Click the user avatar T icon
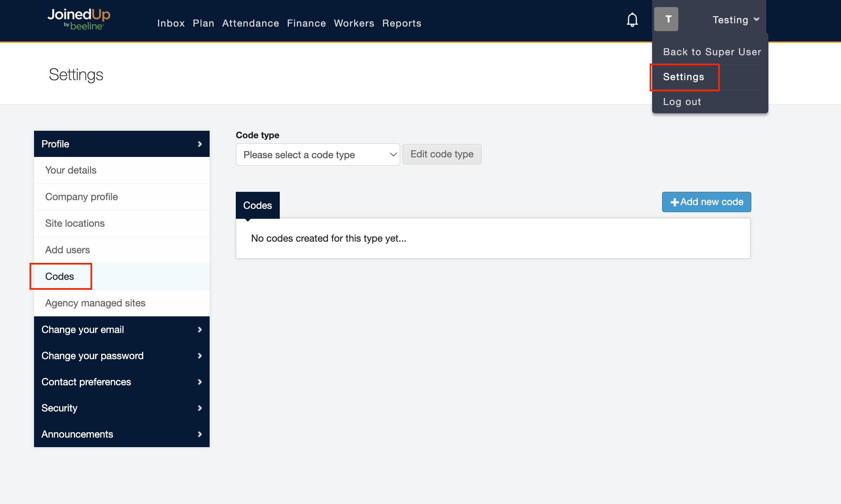The height and width of the screenshot is (504, 841). 666,19
